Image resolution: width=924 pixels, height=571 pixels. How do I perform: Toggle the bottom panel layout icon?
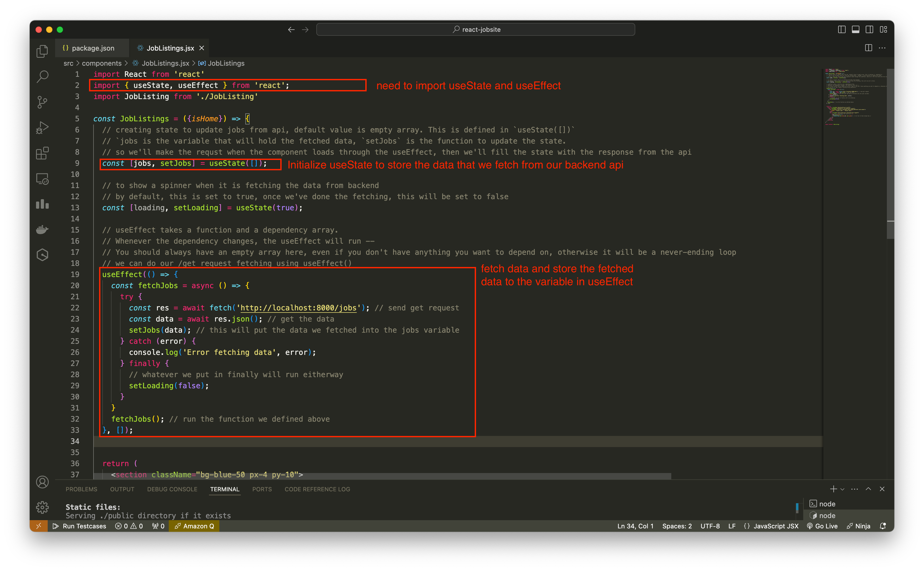856,29
